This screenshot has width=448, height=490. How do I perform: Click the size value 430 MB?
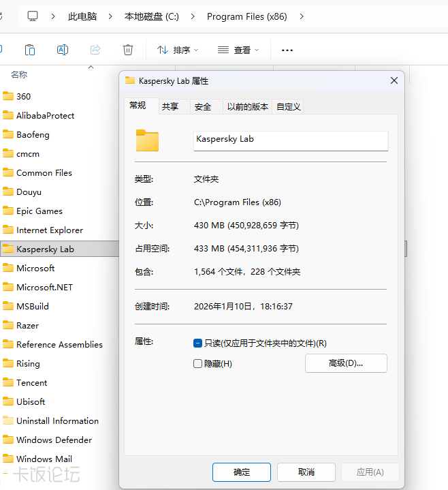(x=246, y=226)
